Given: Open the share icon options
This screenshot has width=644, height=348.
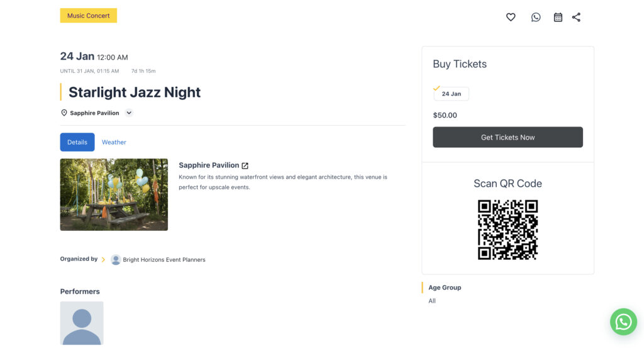Looking at the screenshot, I should [576, 18].
